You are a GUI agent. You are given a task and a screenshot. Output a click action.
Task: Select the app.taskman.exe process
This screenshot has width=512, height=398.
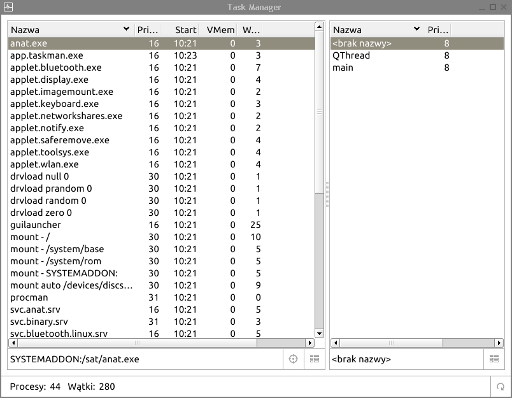coord(161,55)
